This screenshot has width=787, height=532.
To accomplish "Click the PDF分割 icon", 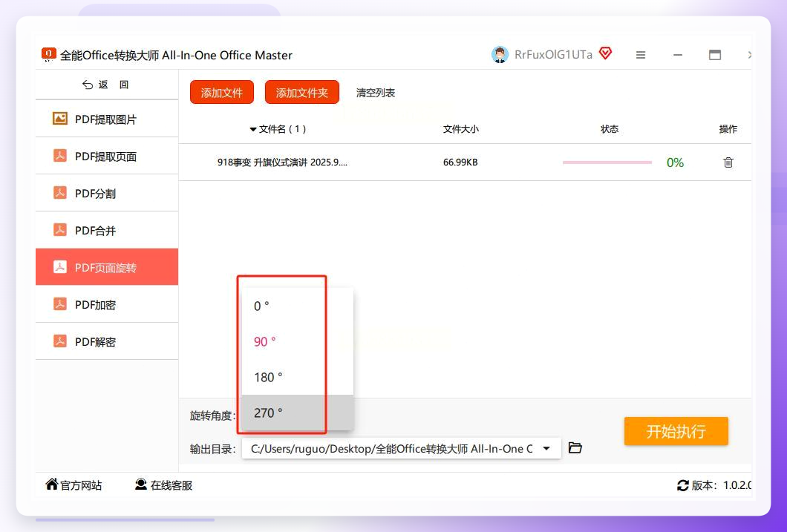I will (x=60, y=193).
